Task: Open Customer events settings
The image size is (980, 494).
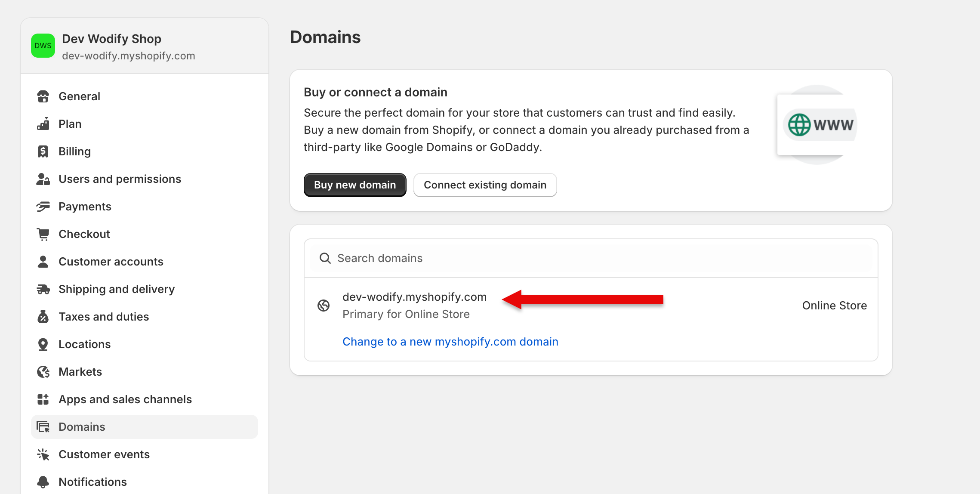Action: click(x=145, y=454)
